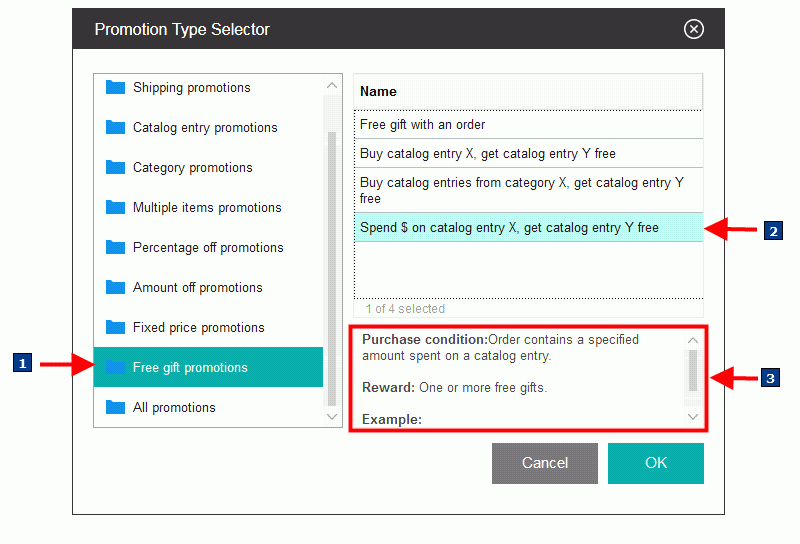Confirm selection with OK button
Image resolution: width=800 pixels, height=544 pixels.
pyautogui.click(x=655, y=463)
